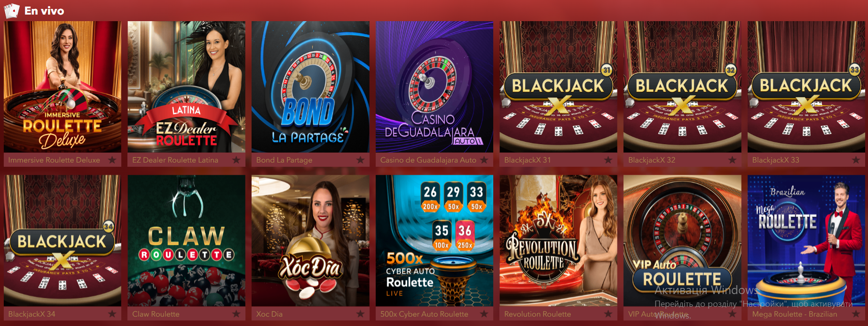Star the BlackjackX 31 game
The width and height of the screenshot is (868, 326).
tap(608, 160)
